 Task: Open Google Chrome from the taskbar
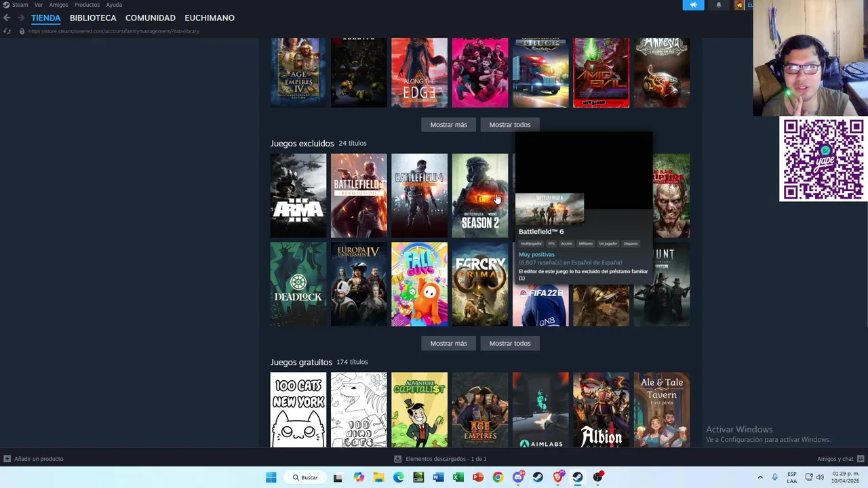498,477
